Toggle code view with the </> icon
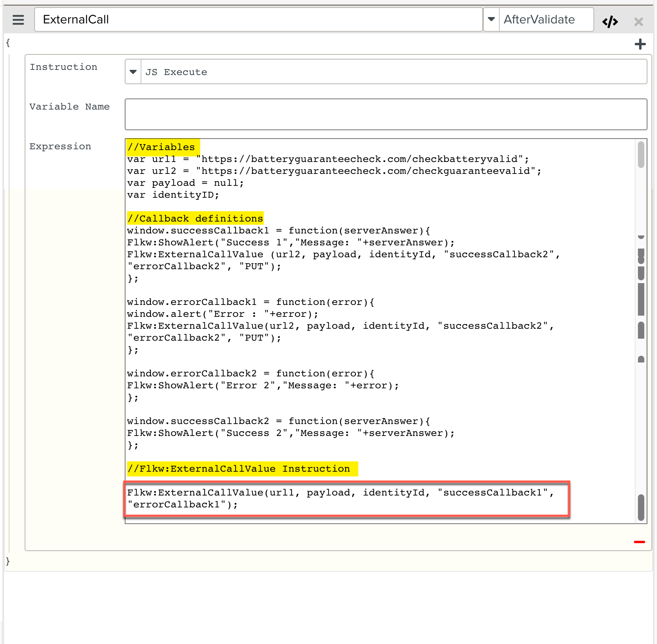Screen dimensions: 657x644 click(x=610, y=21)
